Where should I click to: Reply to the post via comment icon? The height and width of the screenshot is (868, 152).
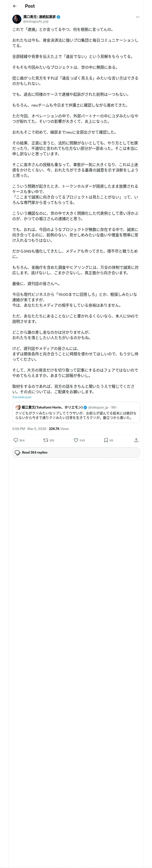16,440
